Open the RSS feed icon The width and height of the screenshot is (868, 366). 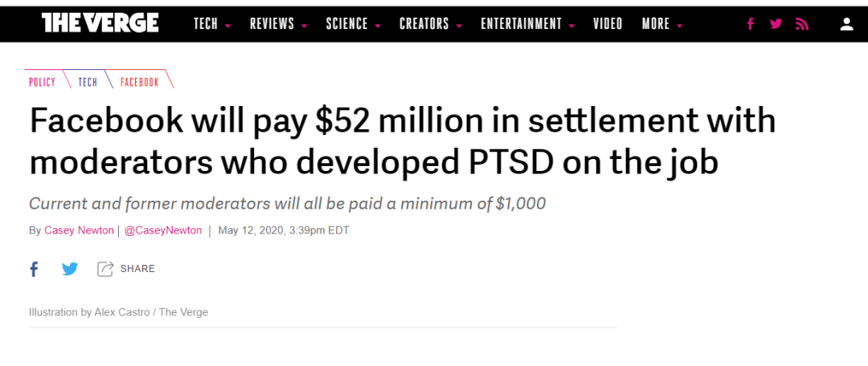click(x=801, y=24)
